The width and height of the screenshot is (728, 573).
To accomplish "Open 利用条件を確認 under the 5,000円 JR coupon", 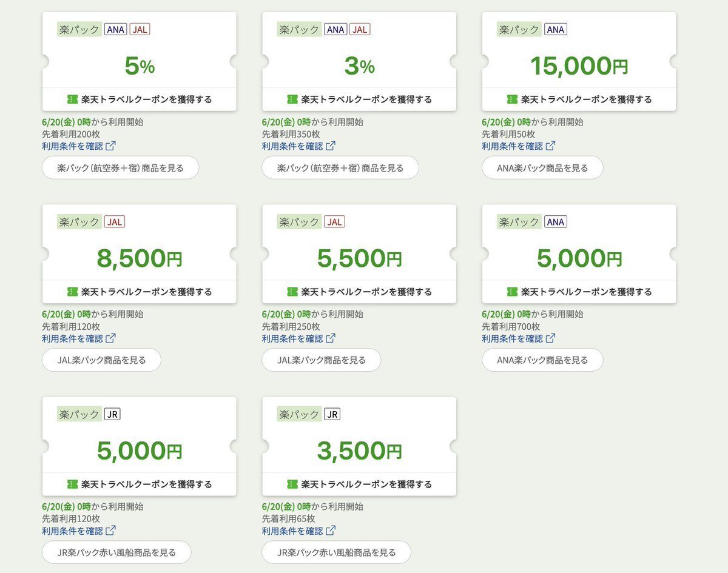I will coord(72,531).
